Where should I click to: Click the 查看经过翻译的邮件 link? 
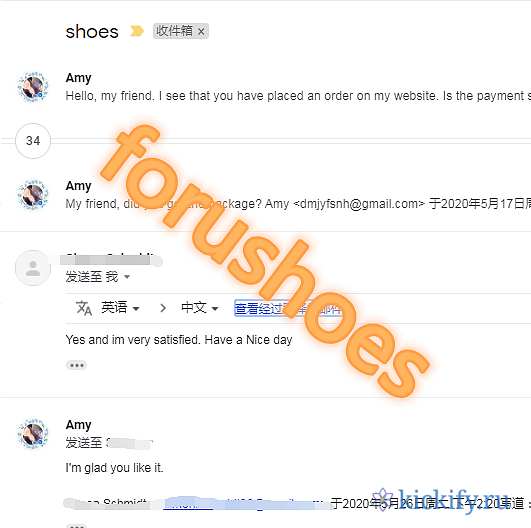(x=287, y=308)
